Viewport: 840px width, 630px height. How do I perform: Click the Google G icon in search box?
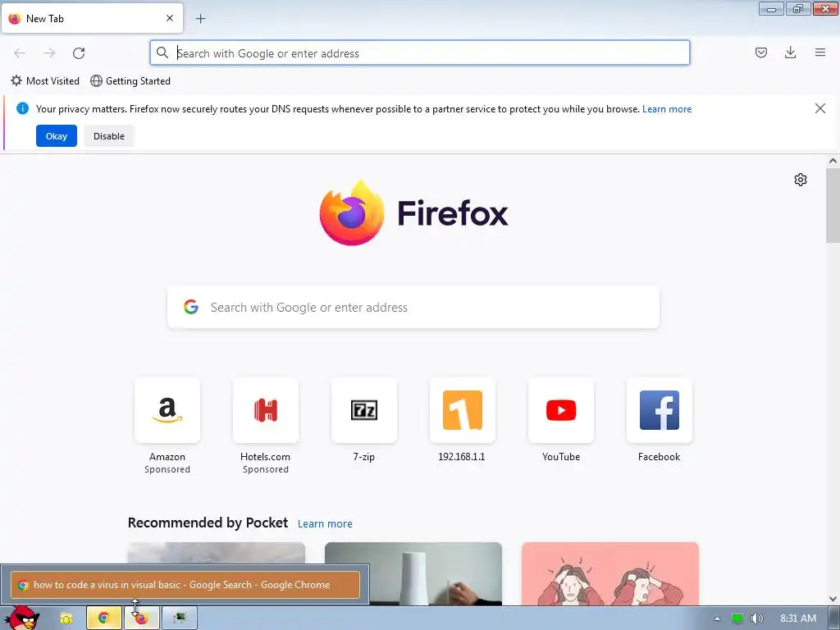(191, 307)
